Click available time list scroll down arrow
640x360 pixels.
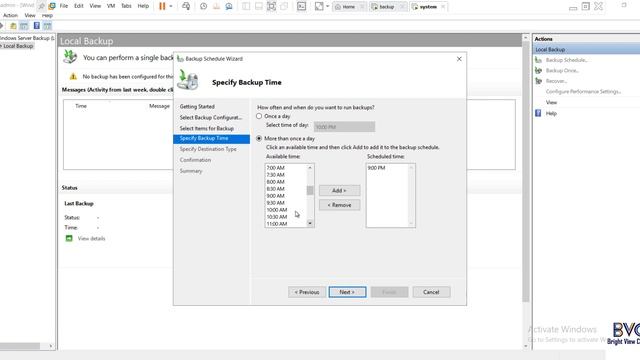point(310,223)
